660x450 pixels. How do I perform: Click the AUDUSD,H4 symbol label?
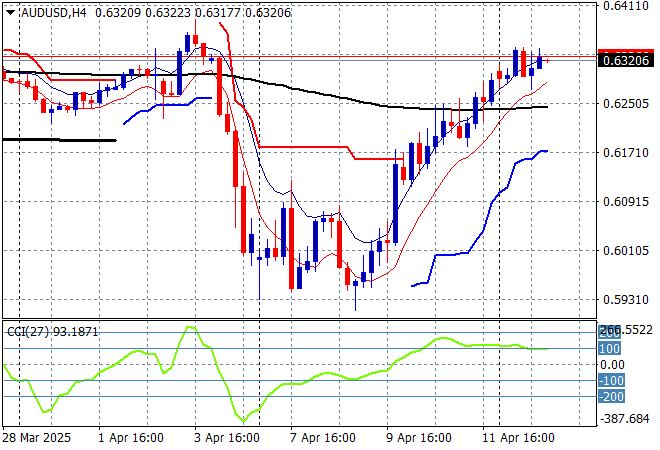[x=46, y=11]
